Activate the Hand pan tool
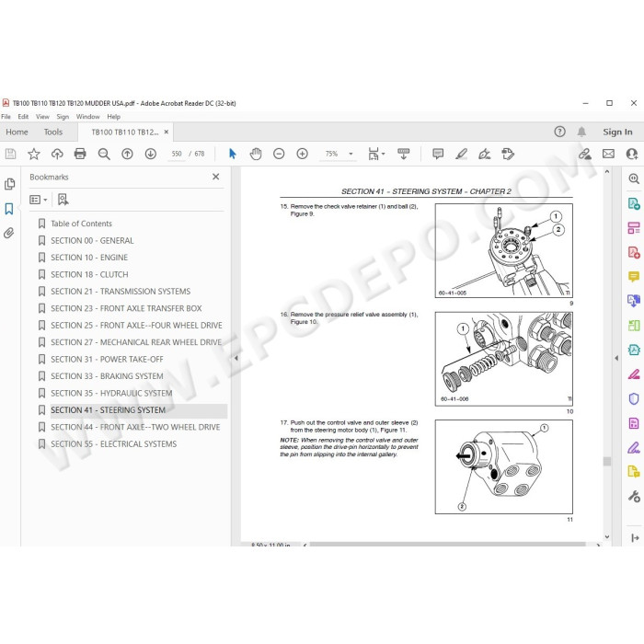Screen dimensions: 644x644 pos(256,154)
